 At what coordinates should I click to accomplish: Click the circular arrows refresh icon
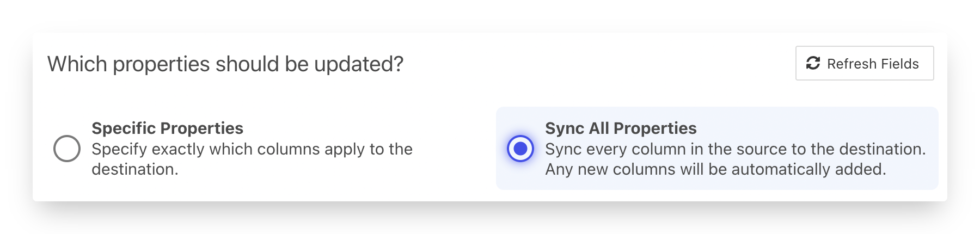coord(813,63)
